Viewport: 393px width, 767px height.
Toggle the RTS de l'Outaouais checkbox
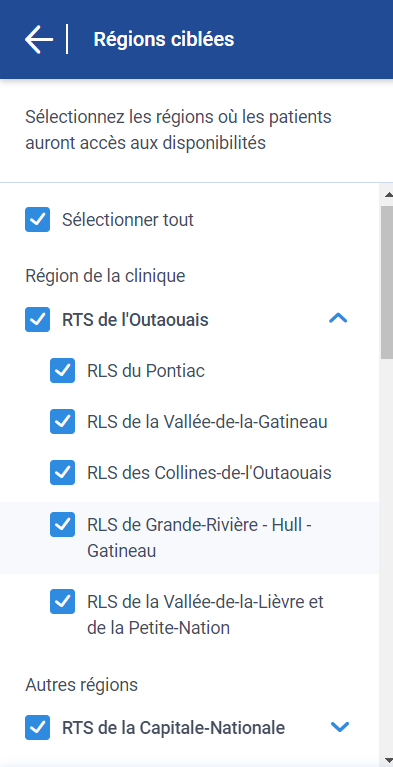tap(38, 319)
